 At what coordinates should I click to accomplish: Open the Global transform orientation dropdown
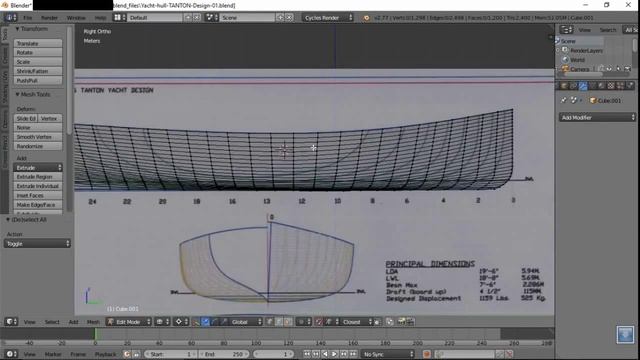[246, 322]
